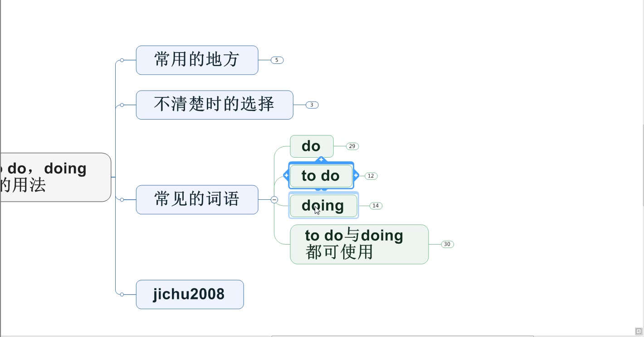
Task: Select the jichu2008 topic node
Action: click(x=190, y=294)
